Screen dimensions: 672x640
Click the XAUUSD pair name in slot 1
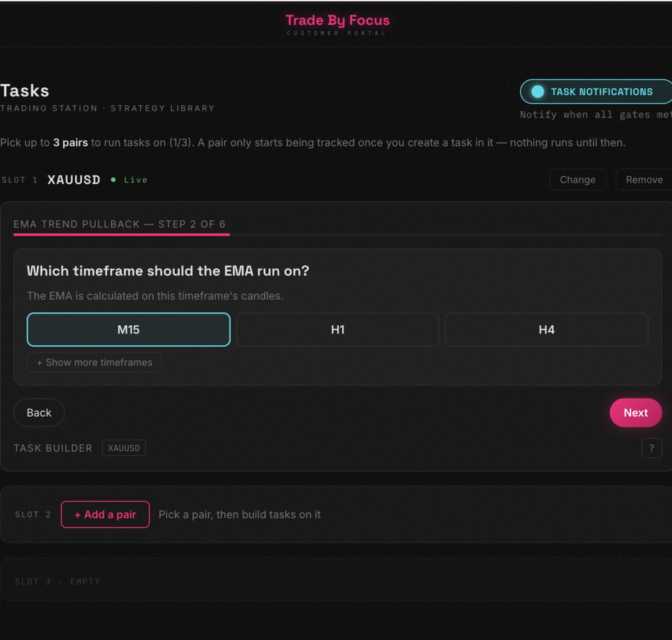(x=73, y=180)
